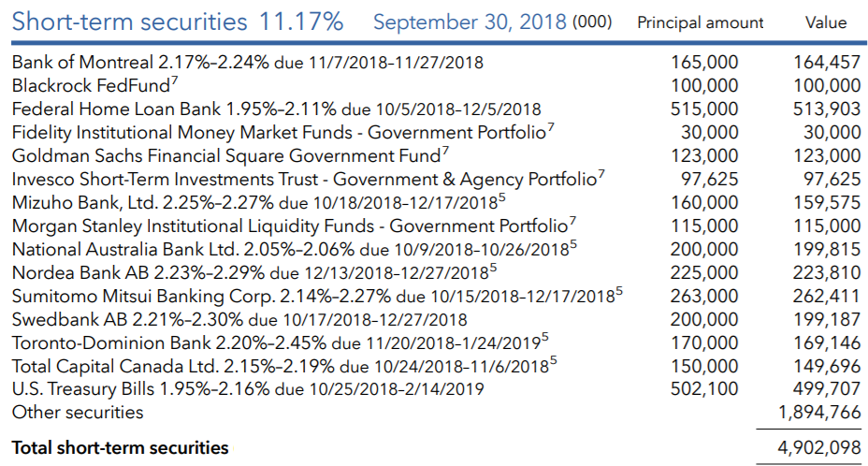868x466 pixels.
Task: Select Invesco principal amount 97,625
Action: [710, 179]
